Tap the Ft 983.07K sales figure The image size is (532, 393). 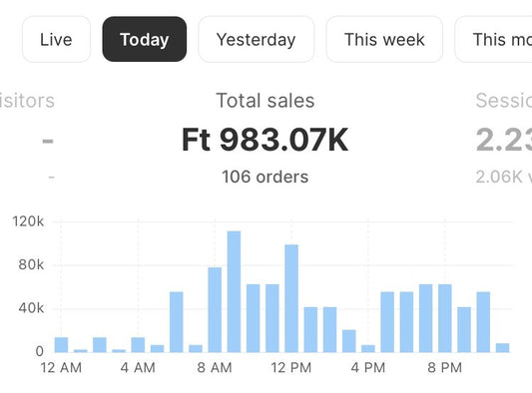pos(265,140)
